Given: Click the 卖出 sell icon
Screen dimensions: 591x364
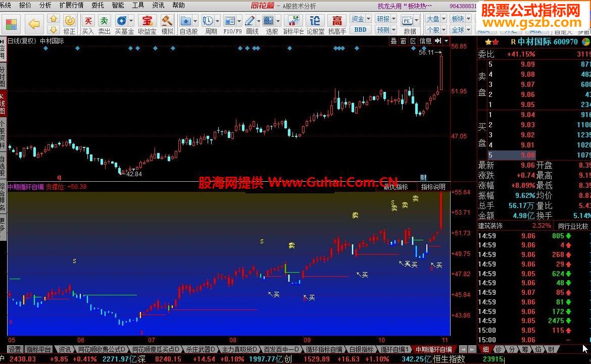Looking at the screenshot, I should (x=104, y=25).
